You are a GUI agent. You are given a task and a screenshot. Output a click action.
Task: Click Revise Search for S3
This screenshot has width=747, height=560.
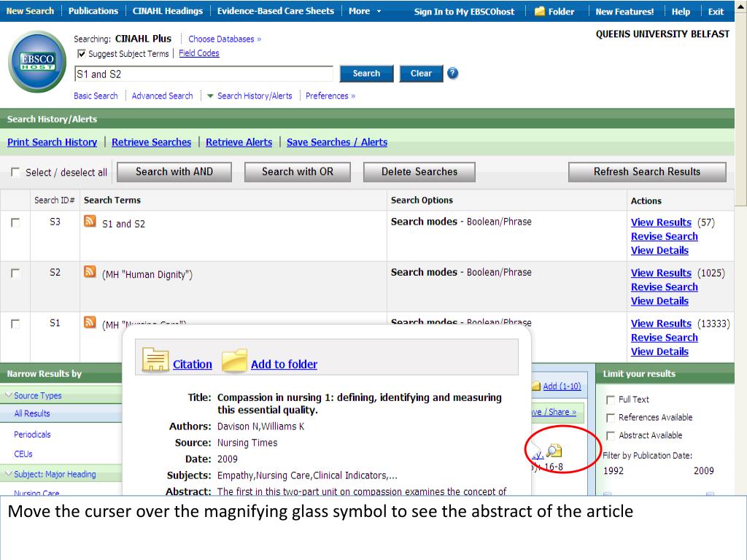[664, 236]
